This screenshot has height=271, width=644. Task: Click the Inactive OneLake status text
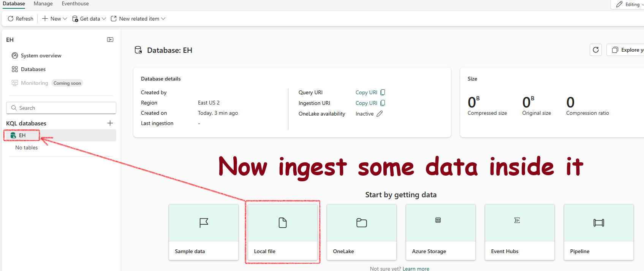[x=365, y=114]
